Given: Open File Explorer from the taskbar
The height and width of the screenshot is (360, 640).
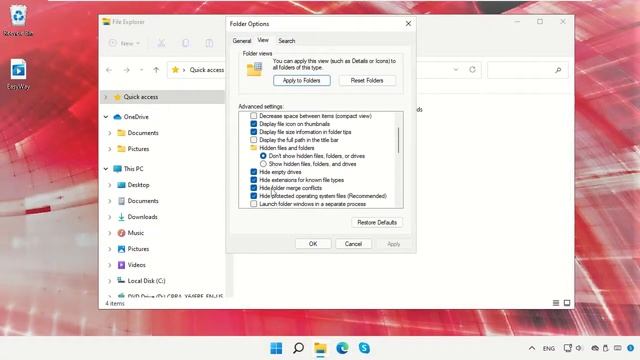Looking at the screenshot, I should (320, 348).
